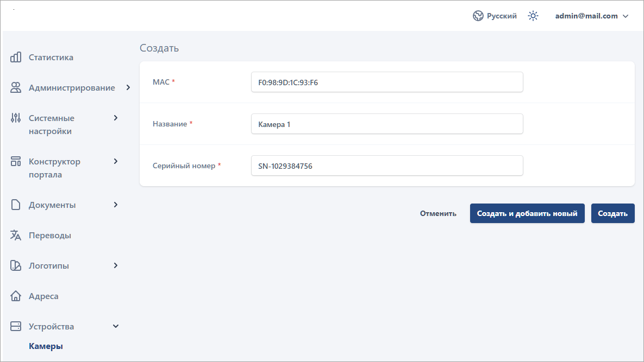Click the Отменить button
Screen dimensions: 644x362
438,214
